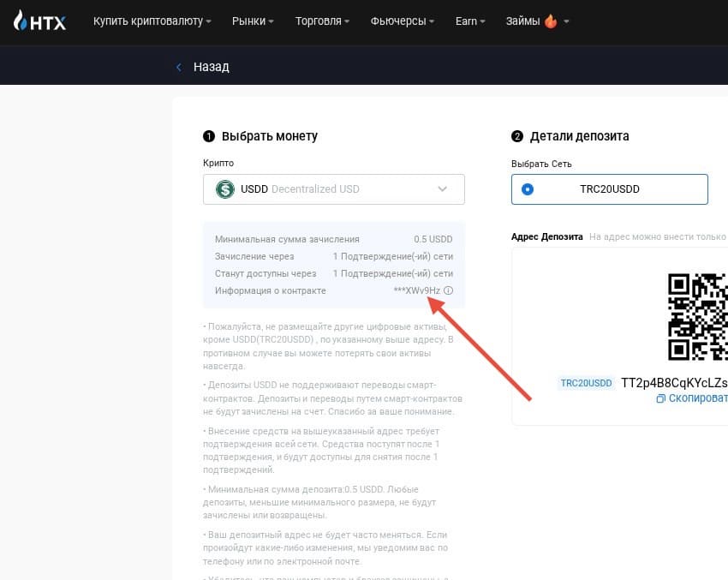Expand the Купить криптовалюту menu
Image resolution: width=728 pixels, height=580 pixels.
[x=152, y=21]
